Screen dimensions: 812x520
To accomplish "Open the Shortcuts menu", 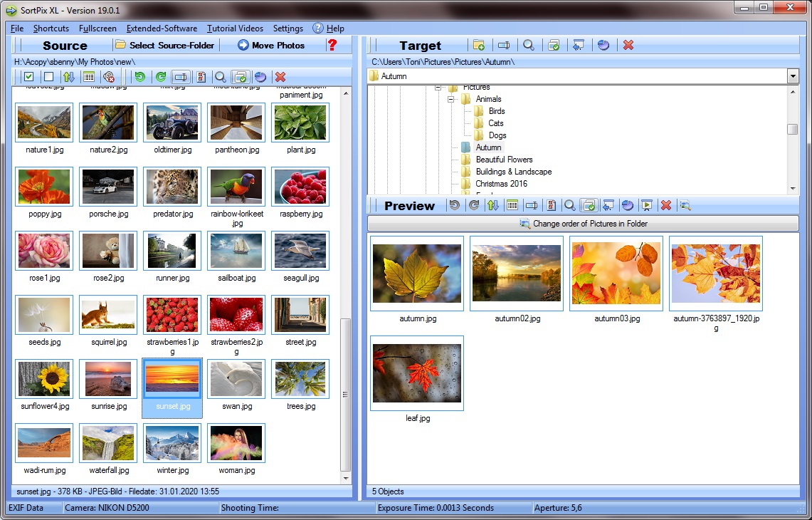I will coord(51,28).
